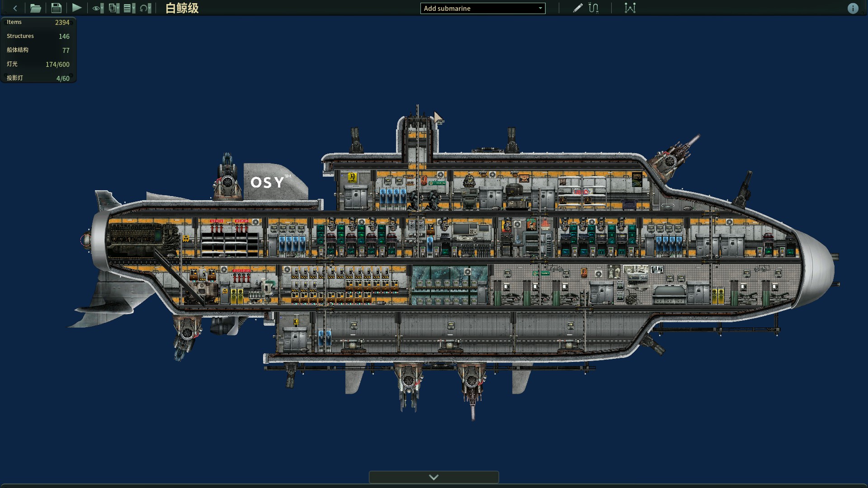
Task: Click the 船体结构 count row
Action: pyautogui.click(x=38, y=50)
